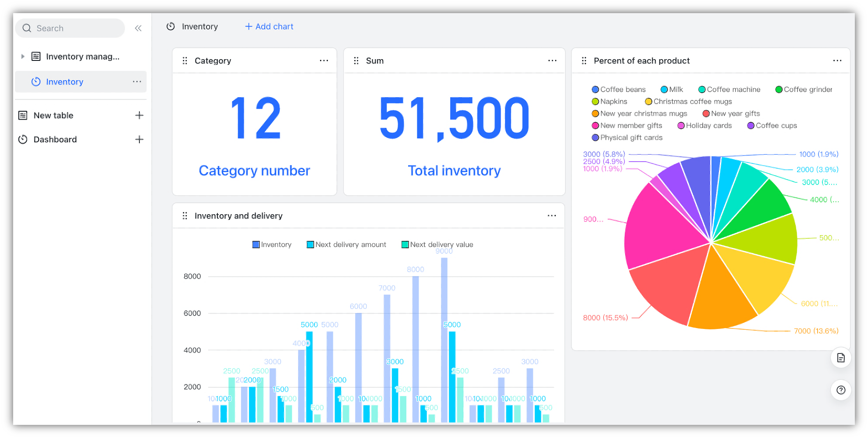Open help via the question mark icon
Screen dimensions: 868x438
click(x=840, y=390)
